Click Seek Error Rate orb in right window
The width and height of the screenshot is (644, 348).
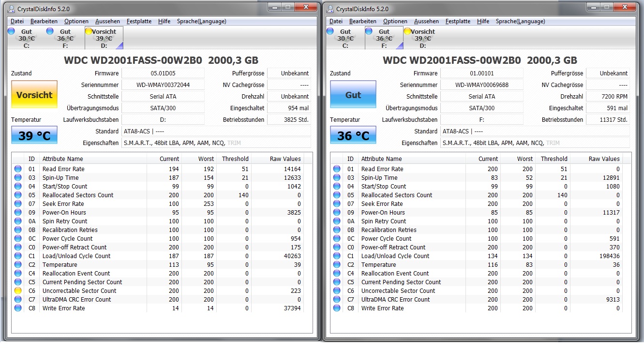tap(337, 203)
